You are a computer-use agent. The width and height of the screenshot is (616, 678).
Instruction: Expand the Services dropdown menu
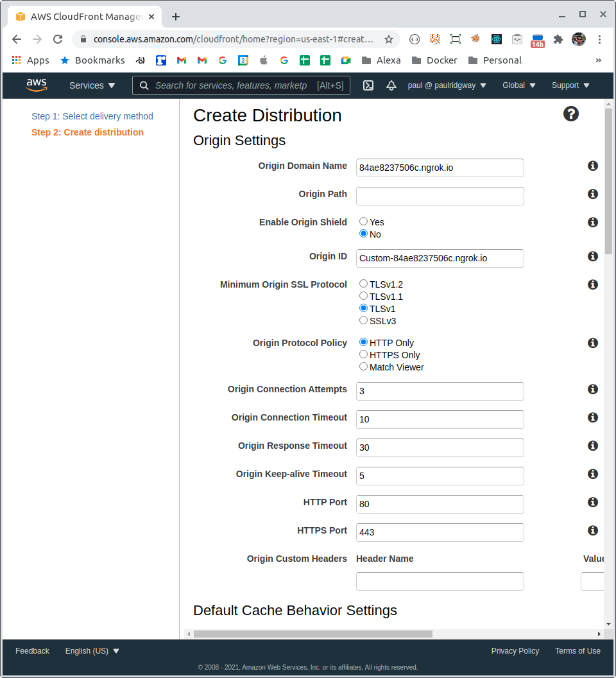click(x=92, y=85)
